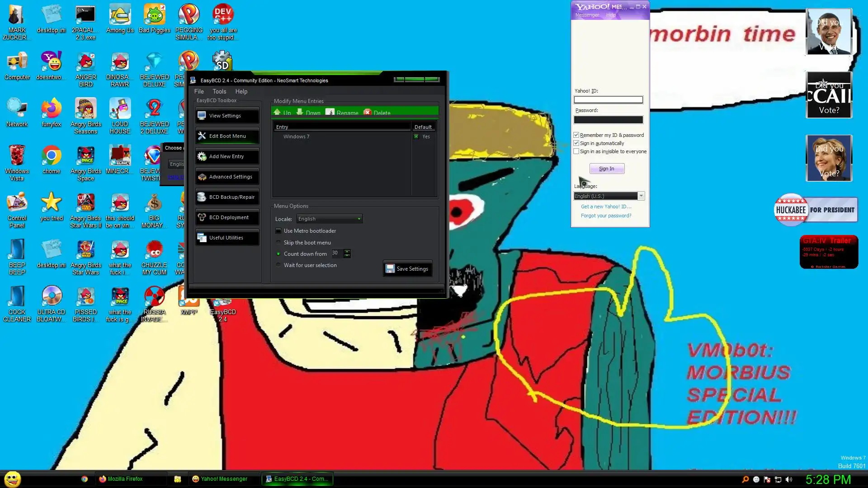Increment the countdown seconds stepper

coord(347,251)
